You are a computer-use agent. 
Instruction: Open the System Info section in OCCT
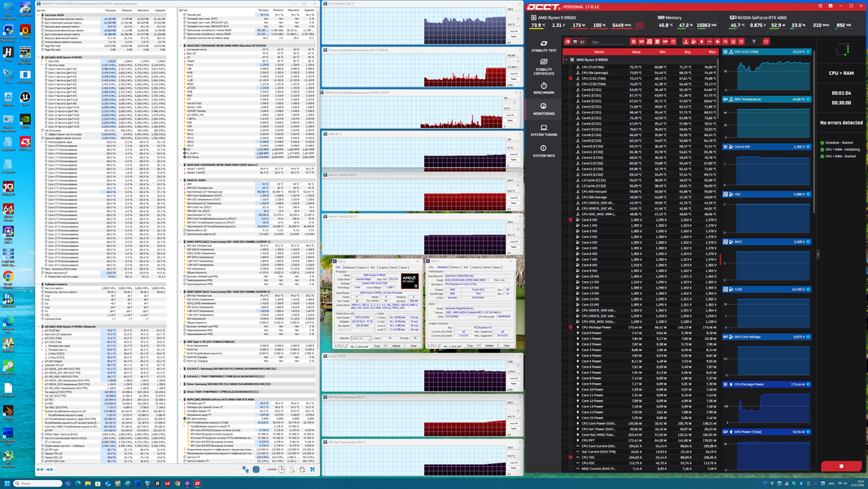544,151
